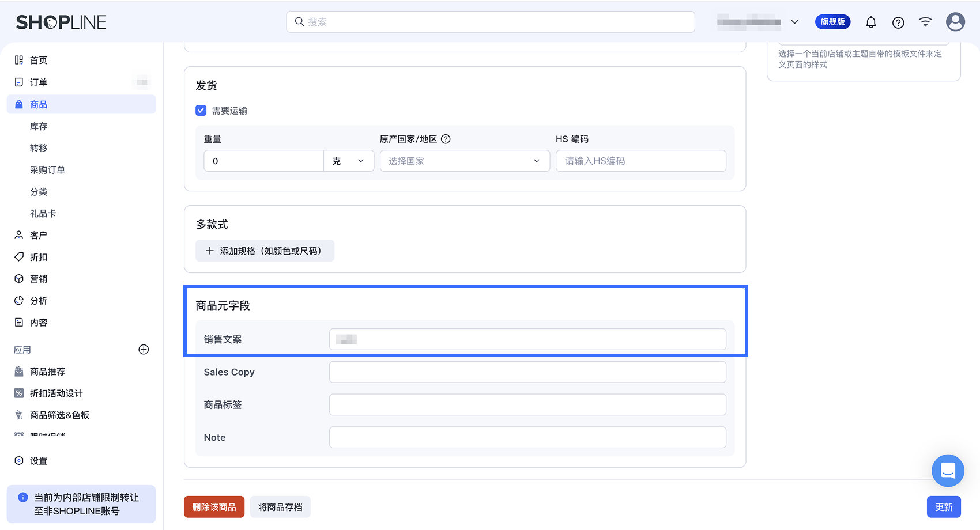The width and height of the screenshot is (980, 530).
Task: Click 添加规格 button
Action: pyautogui.click(x=265, y=251)
